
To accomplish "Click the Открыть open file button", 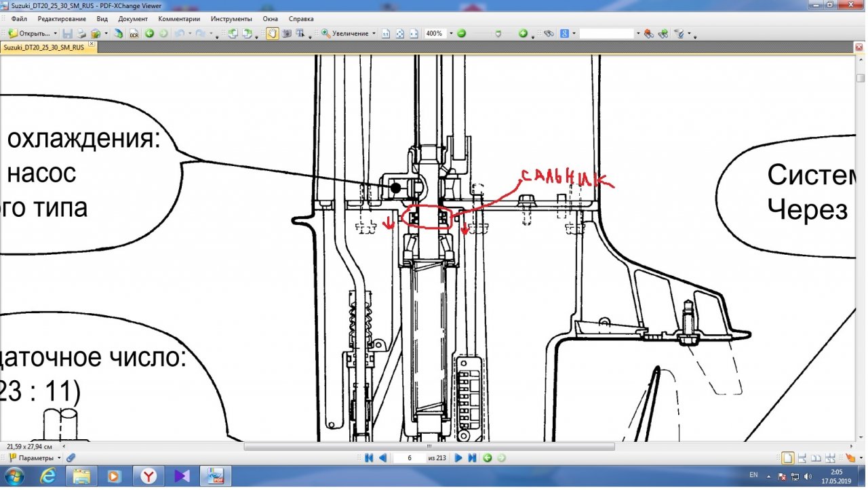I will (x=30, y=33).
